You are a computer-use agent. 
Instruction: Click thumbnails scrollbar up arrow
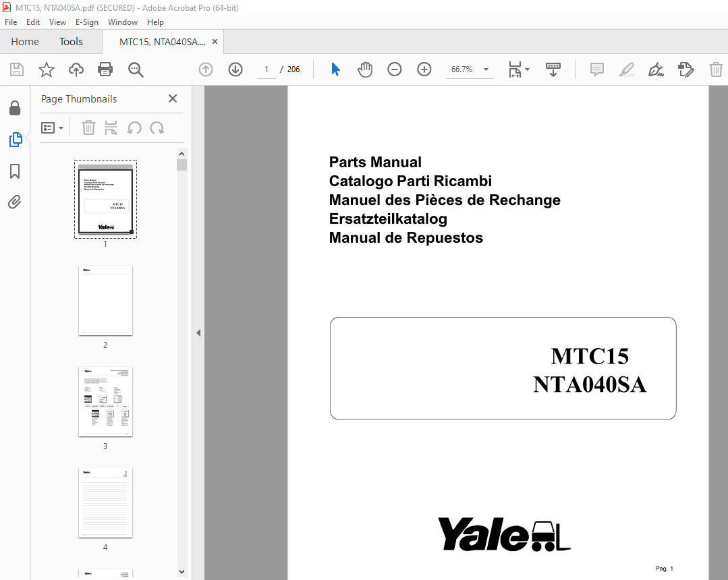tap(182, 154)
